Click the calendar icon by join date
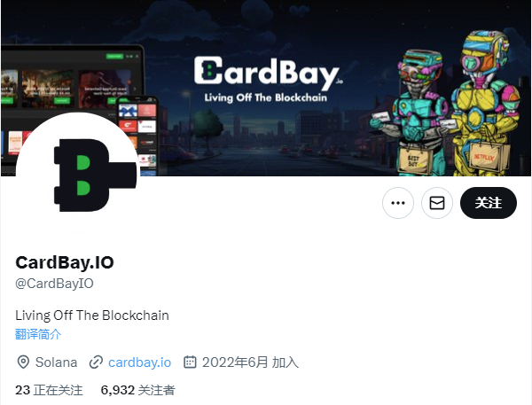Viewport: 532px width, 405px height. (x=190, y=362)
